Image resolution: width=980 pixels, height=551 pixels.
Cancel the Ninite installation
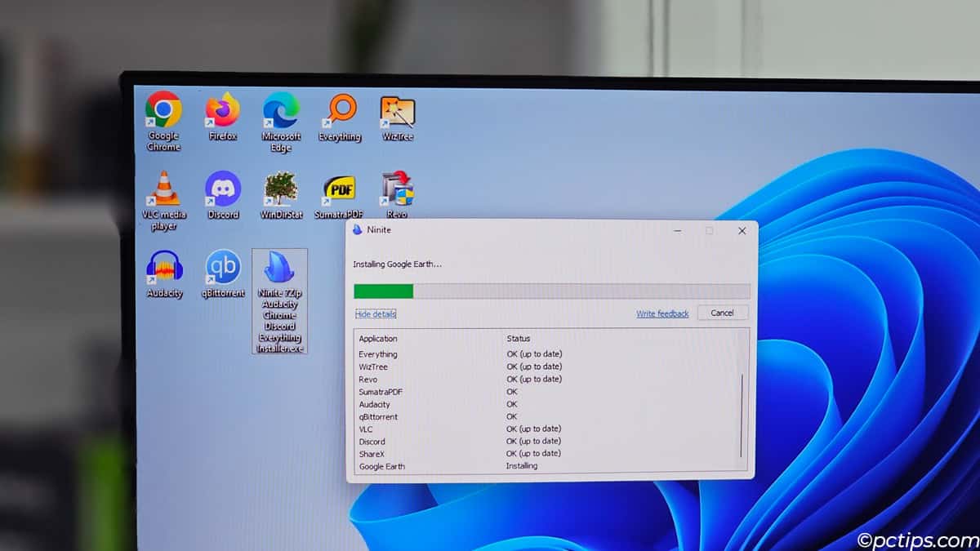point(723,313)
